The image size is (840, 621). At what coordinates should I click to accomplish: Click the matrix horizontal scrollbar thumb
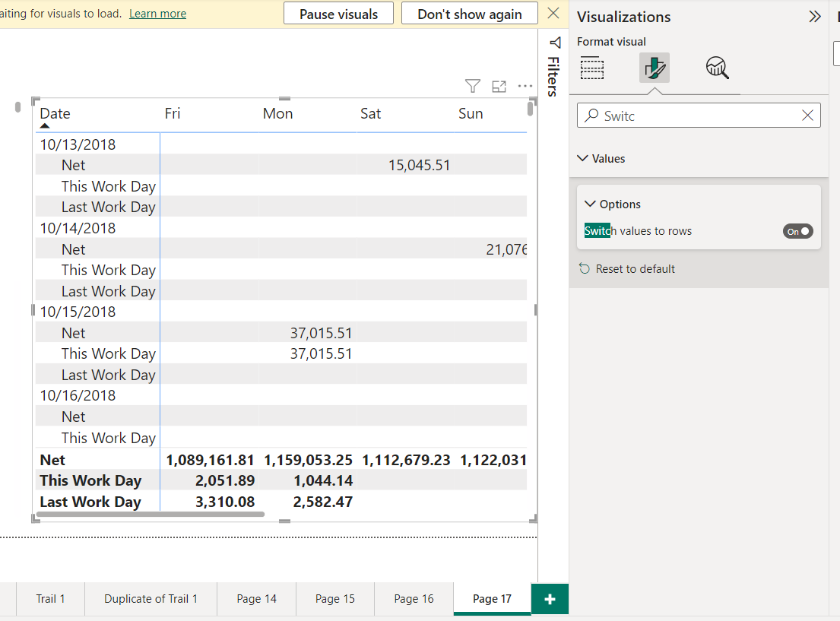pos(151,515)
